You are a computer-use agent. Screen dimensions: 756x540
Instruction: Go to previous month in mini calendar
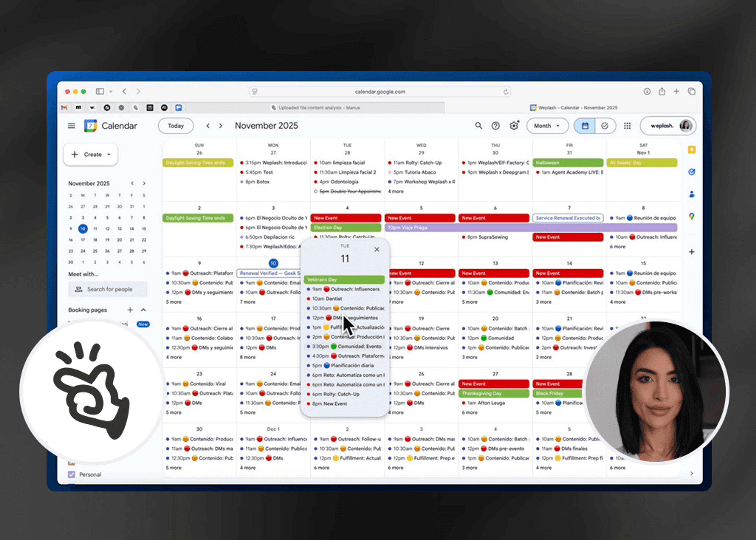[x=132, y=184]
